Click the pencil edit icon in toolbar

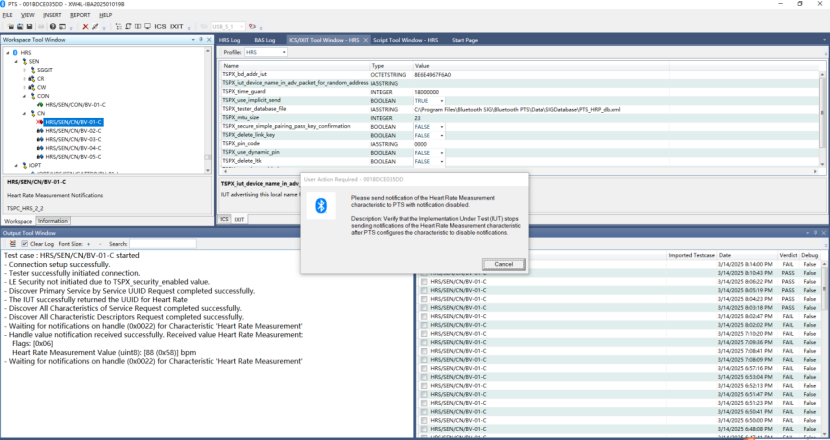coord(95,26)
